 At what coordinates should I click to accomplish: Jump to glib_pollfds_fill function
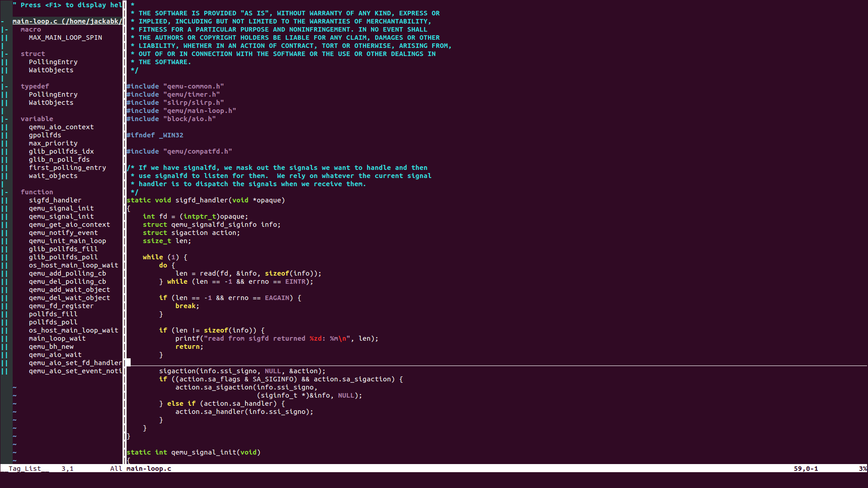coord(63,249)
